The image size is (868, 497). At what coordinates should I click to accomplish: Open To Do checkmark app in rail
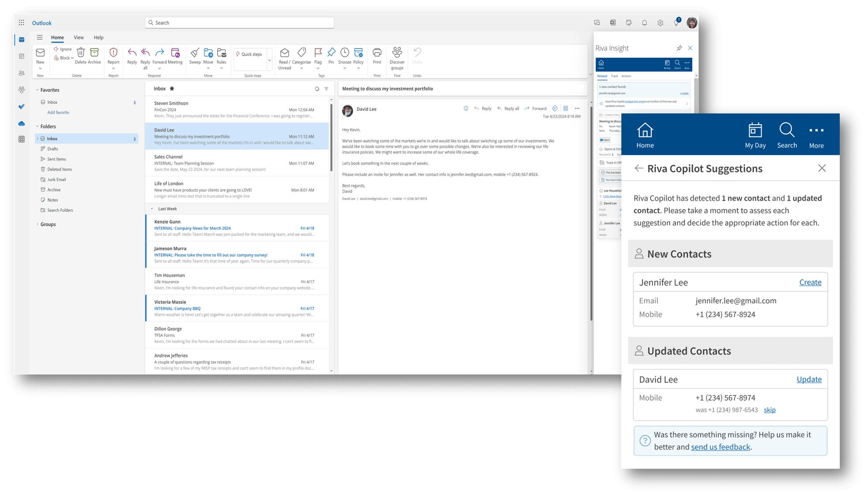(22, 106)
